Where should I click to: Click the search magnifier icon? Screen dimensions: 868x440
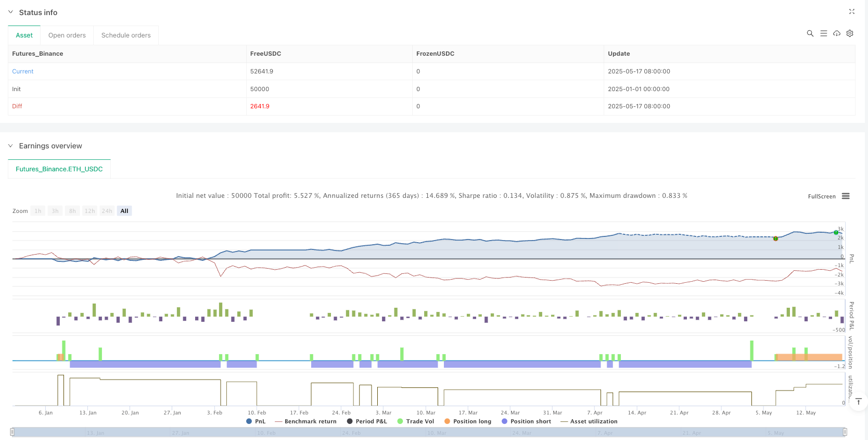[x=810, y=33]
